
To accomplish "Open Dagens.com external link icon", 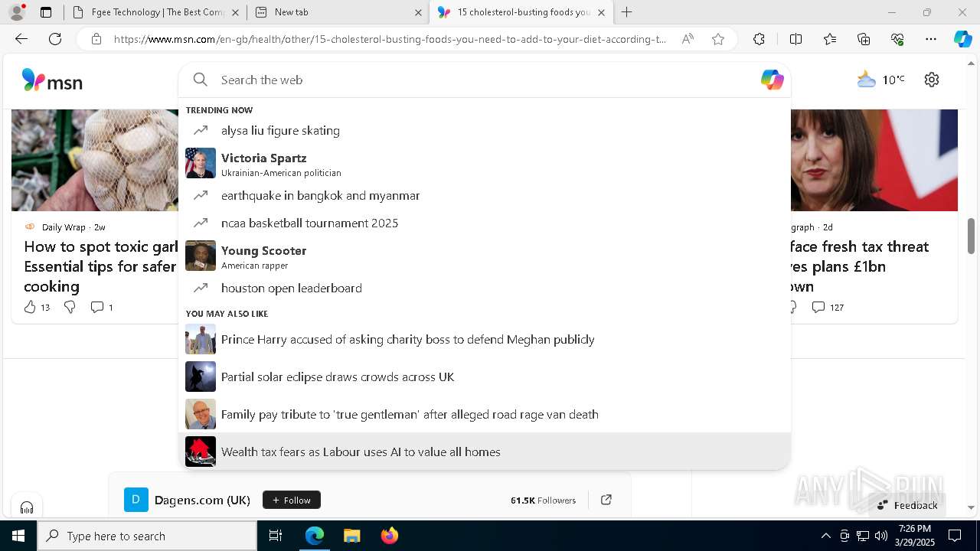I will (x=606, y=500).
